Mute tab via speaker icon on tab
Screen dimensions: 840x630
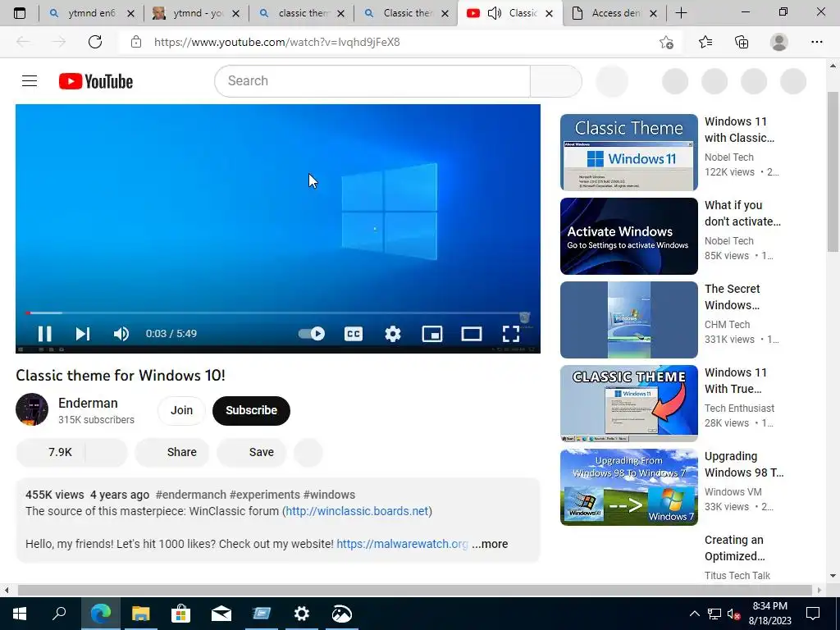click(494, 13)
